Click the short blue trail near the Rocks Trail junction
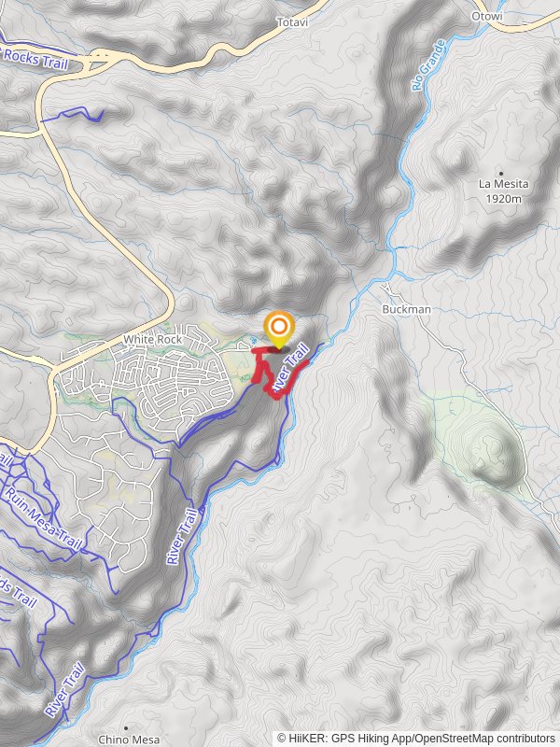The image size is (560, 747). point(74,114)
